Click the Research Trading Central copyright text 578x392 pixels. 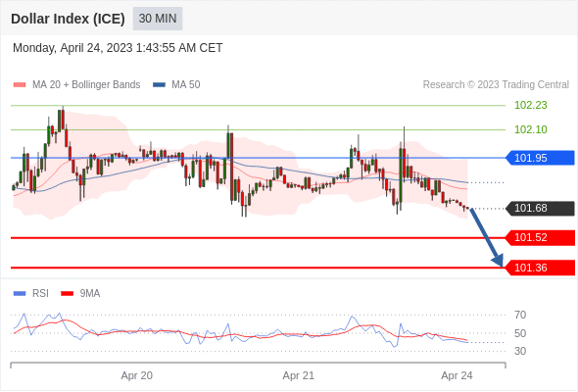496,85
